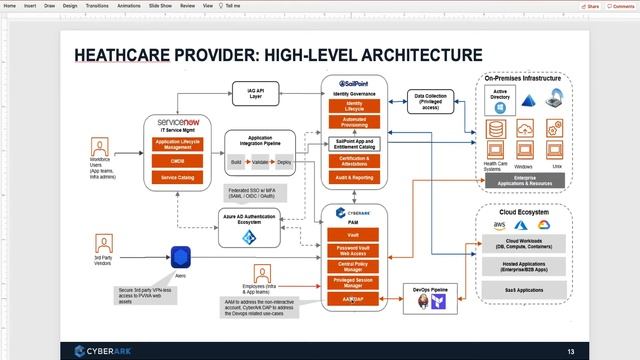
Task: Select the 3rd Party Vendors person icon
Action: tap(104, 243)
